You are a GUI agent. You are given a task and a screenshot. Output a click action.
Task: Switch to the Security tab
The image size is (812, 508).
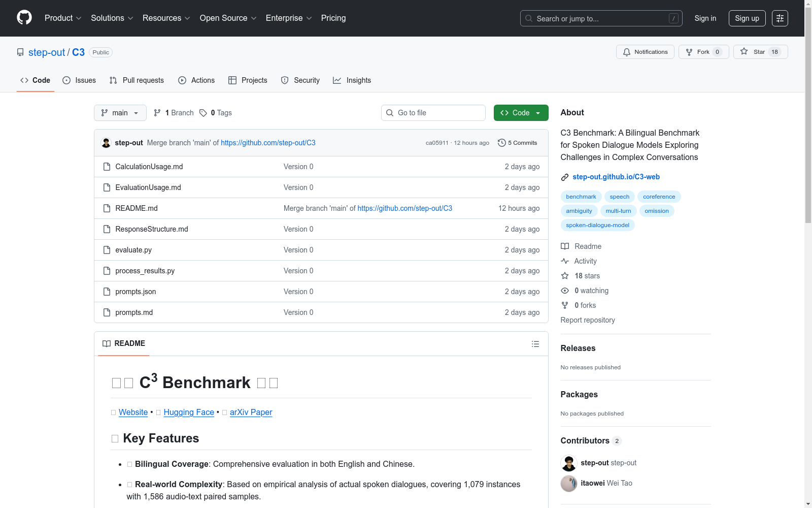[300, 80]
